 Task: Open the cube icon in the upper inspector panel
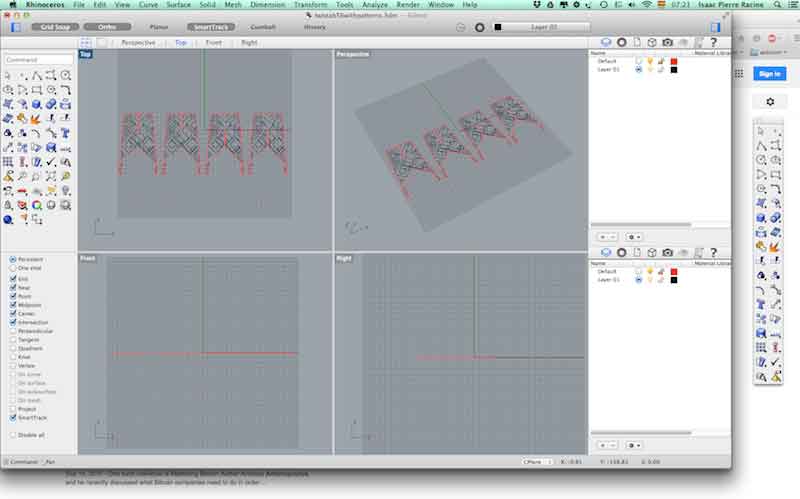pyautogui.click(x=652, y=42)
